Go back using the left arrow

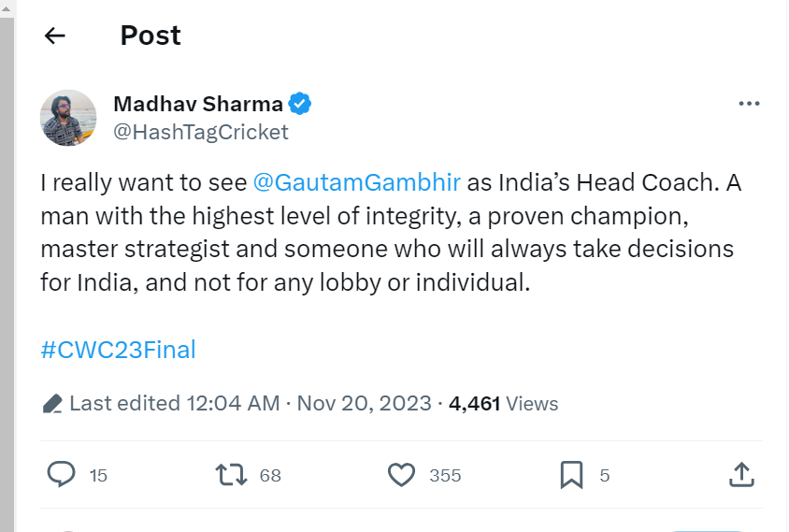coord(55,36)
